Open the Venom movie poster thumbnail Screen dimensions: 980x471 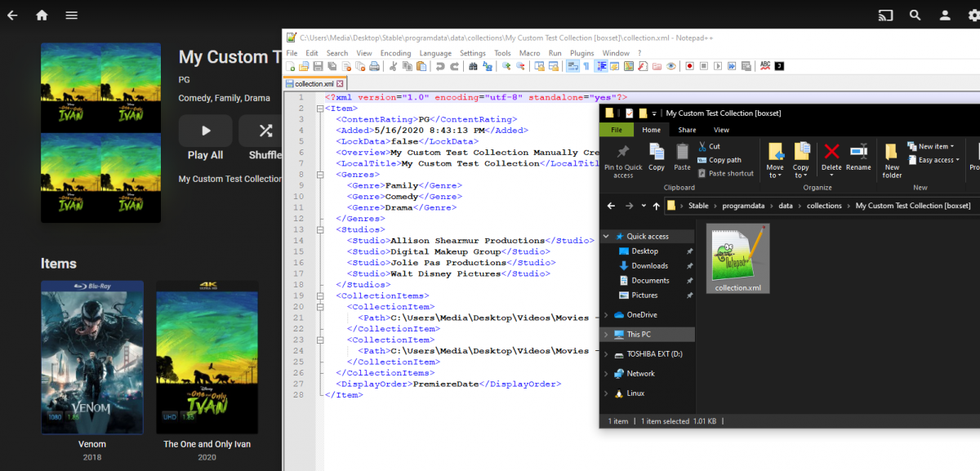tap(92, 358)
